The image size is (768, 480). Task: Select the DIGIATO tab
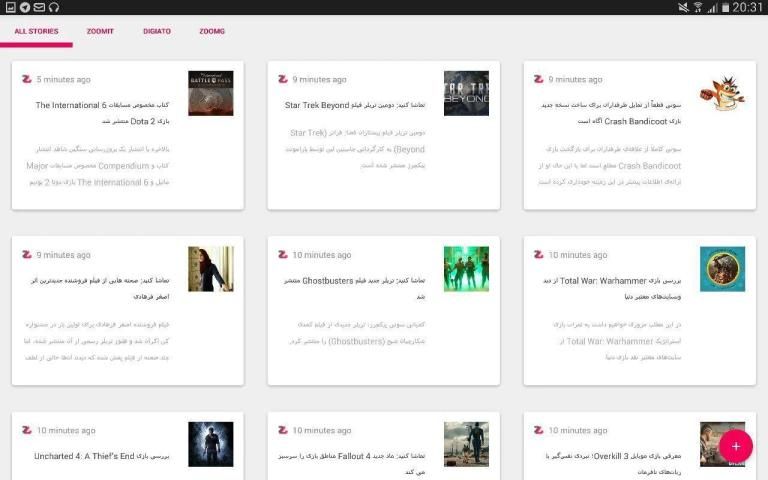tap(156, 31)
